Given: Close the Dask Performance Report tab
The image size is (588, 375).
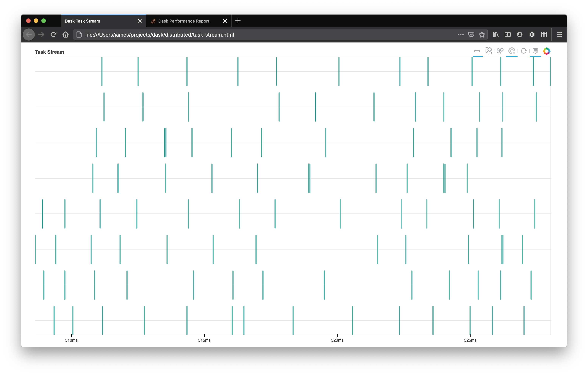Looking at the screenshot, I should (225, 21).
